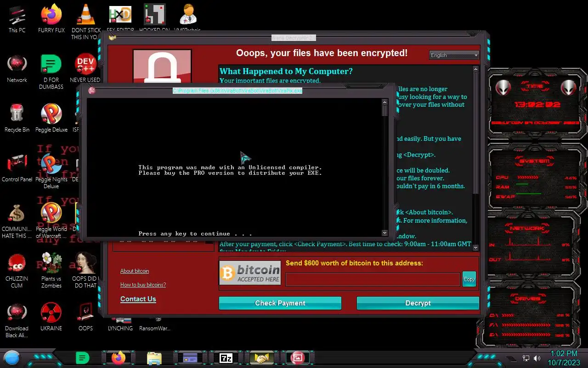Click the ransom note scrollbar down arrow
Viewport: 588px width, 368px height.
pos(475,247)
